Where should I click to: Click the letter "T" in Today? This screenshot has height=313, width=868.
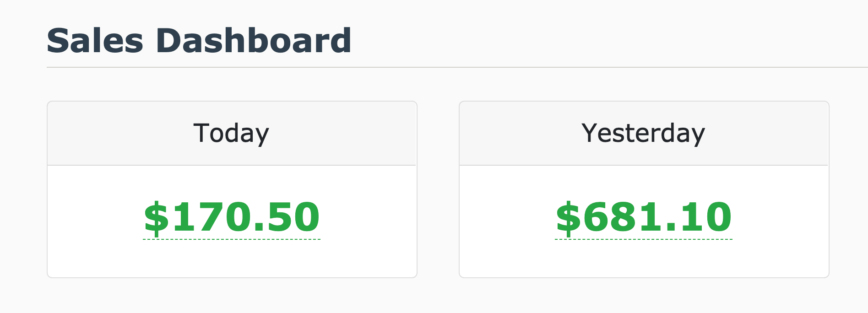(201, 133)
